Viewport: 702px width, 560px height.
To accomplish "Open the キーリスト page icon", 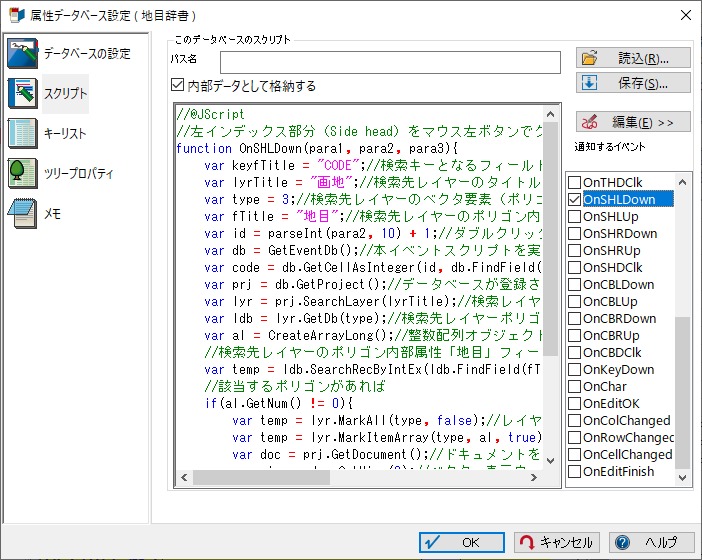I will (x=22, y=133).
